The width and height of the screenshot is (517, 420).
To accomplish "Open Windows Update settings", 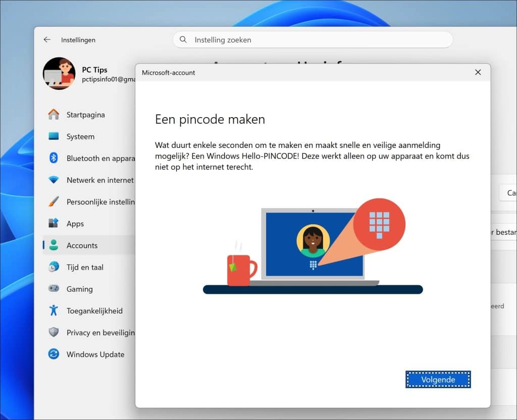I will (89, 354).
